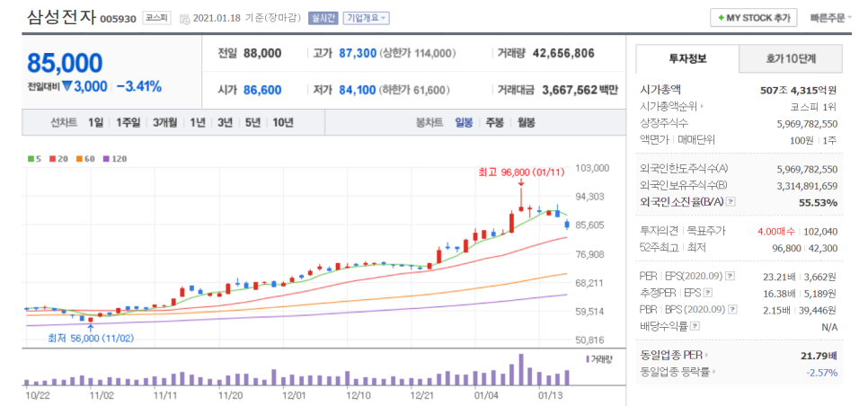Click the 외국인소진율 value 55.53%
Viewport: 868px width, 406px height.
tap(818, 202)
